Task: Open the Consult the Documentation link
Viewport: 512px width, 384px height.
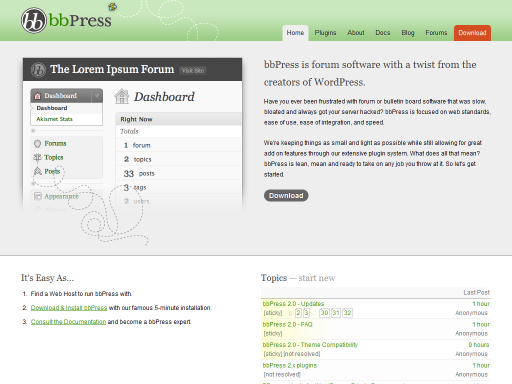Action: tap(68, 322)
